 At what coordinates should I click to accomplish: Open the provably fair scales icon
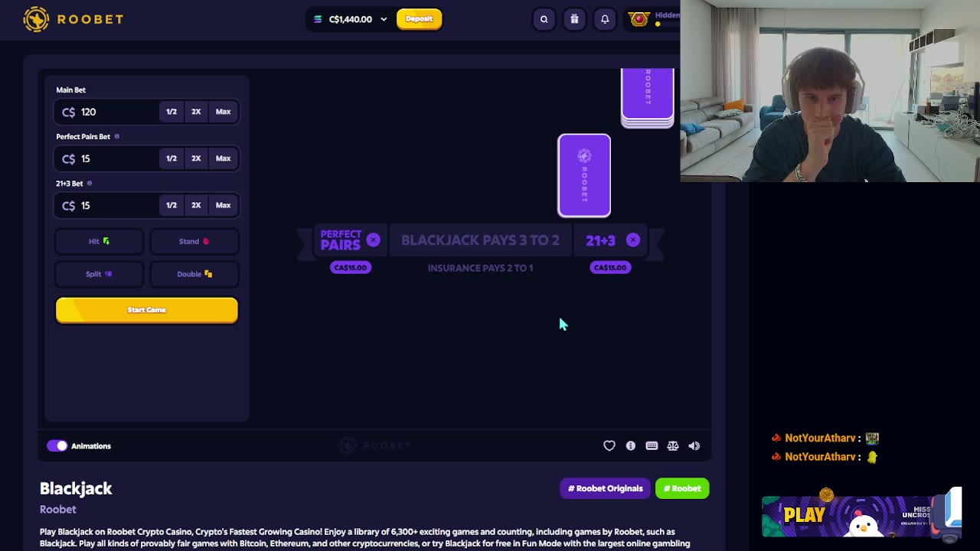(673, 446)
